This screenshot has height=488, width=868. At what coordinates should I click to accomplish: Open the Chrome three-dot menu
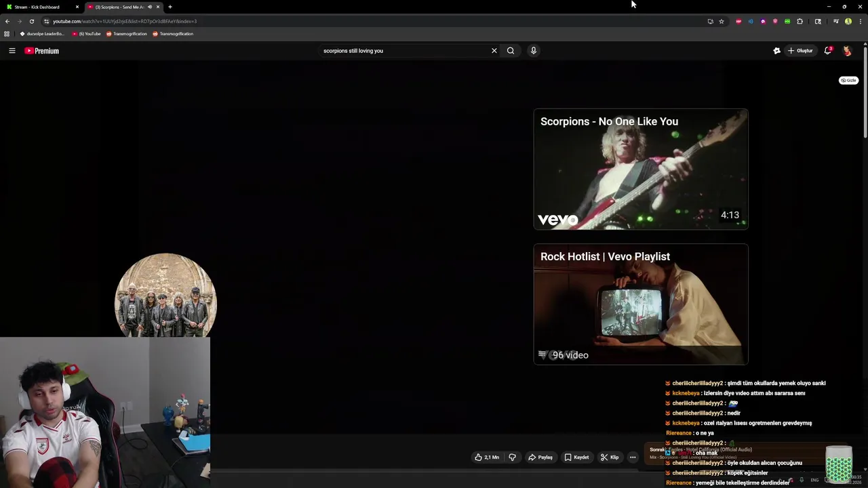[861, 21]
